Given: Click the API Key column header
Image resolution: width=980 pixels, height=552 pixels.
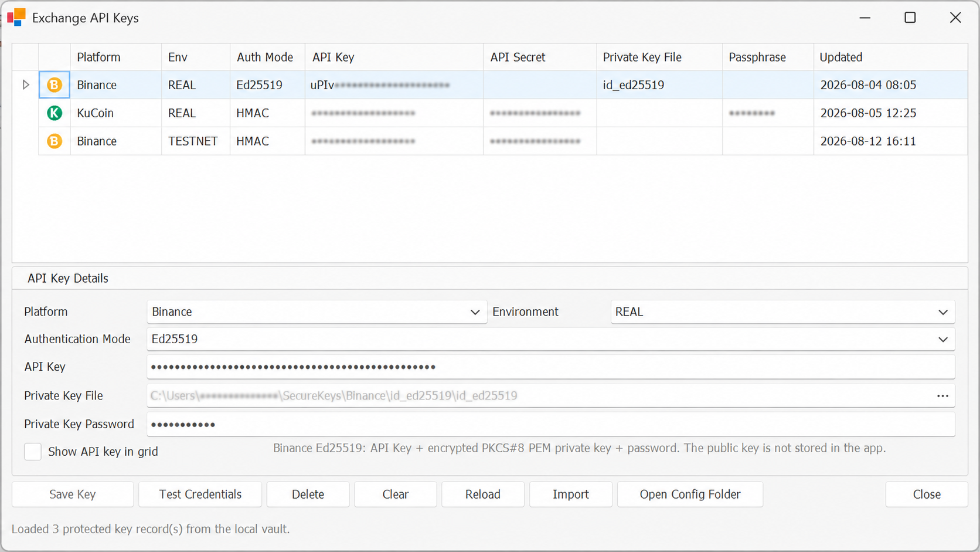Looking at the screenshot, I should [x=394, y=57].
